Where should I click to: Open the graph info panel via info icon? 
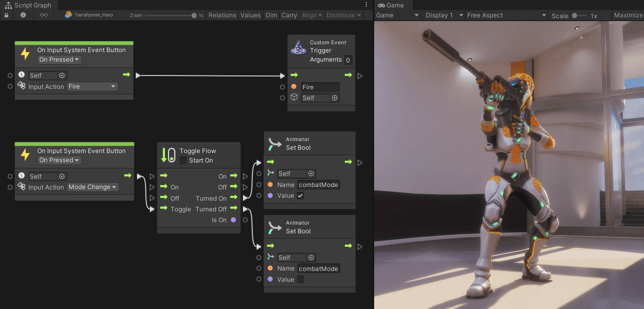(23, 15)
